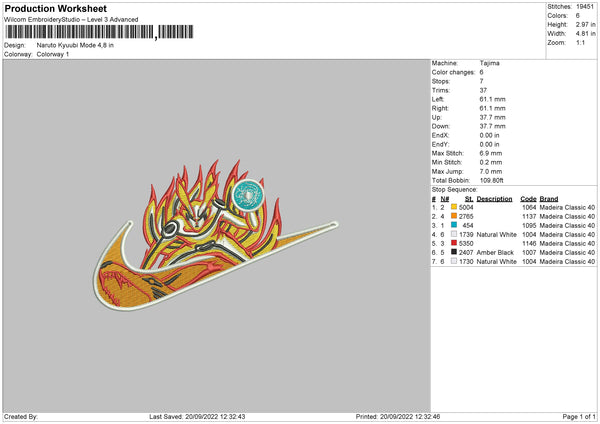600x424 pixels.
Task: Click the 'Brand' column header
Action: 549,199
